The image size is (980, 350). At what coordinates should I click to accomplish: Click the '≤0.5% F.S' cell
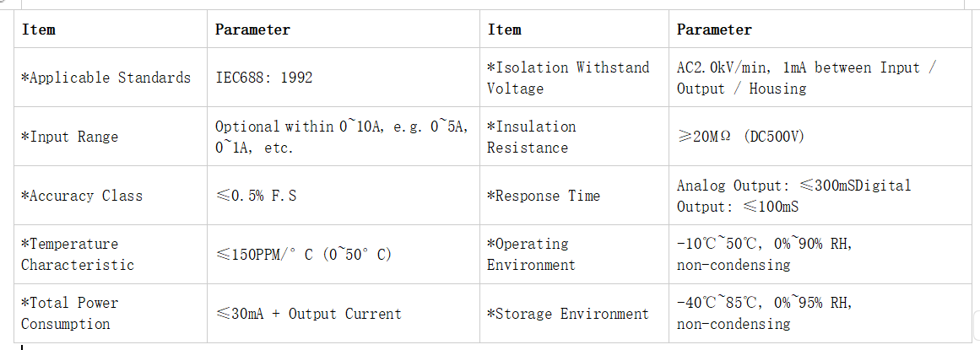343,196
